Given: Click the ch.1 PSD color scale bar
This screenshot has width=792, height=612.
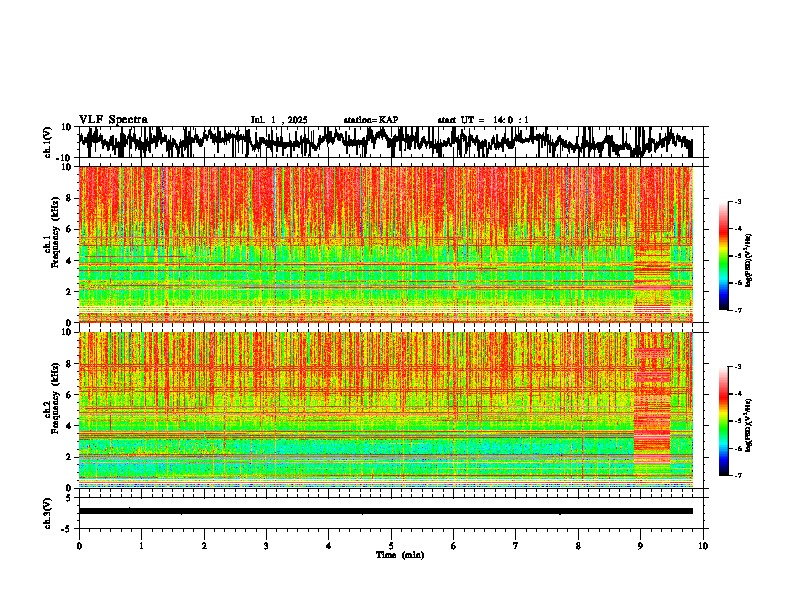Looking at the screenshot, I should click(724, 256).
